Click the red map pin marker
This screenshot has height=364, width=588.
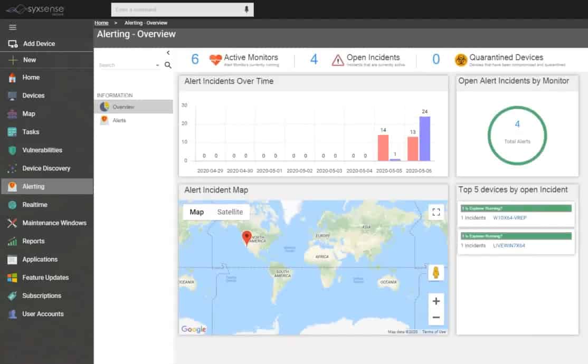[246, 238]
